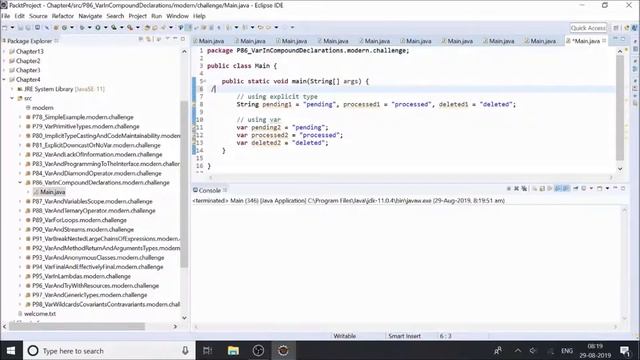Open the Run button dropdown arrow
The image size is (640, 360).
[105, 28]
